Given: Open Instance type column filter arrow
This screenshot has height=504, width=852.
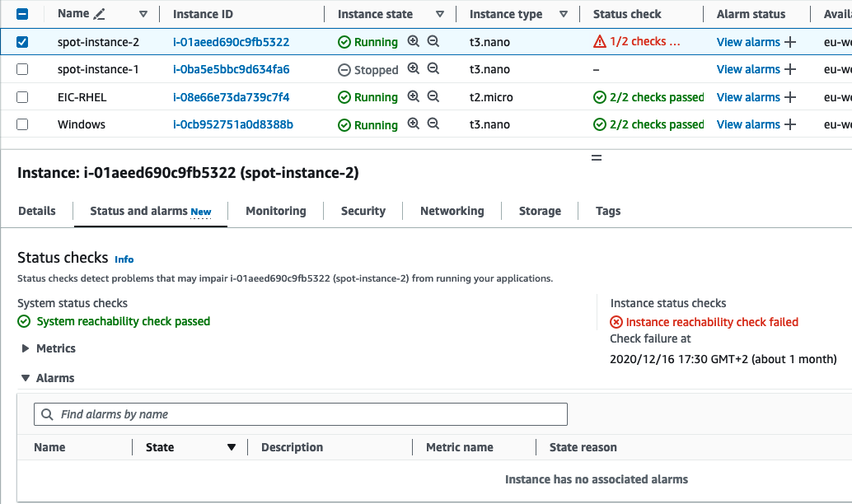Looking at the screenshot, I should point(564,14).
